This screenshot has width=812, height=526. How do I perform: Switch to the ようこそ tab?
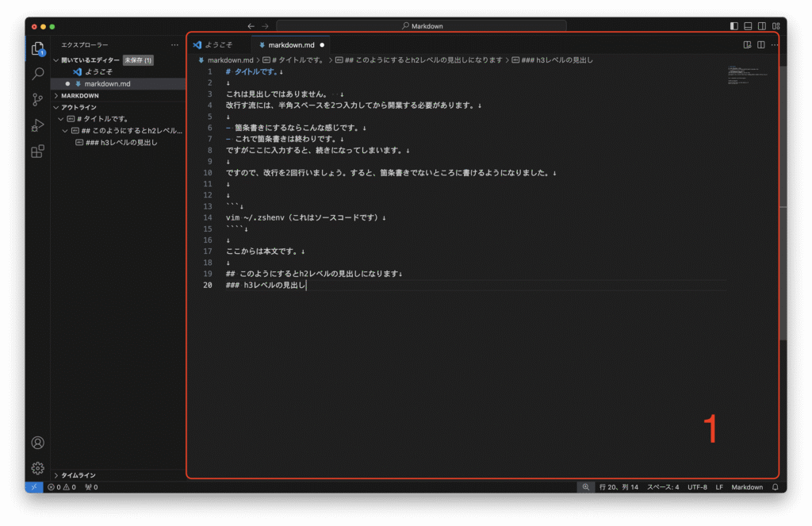[x=219, y=45]
